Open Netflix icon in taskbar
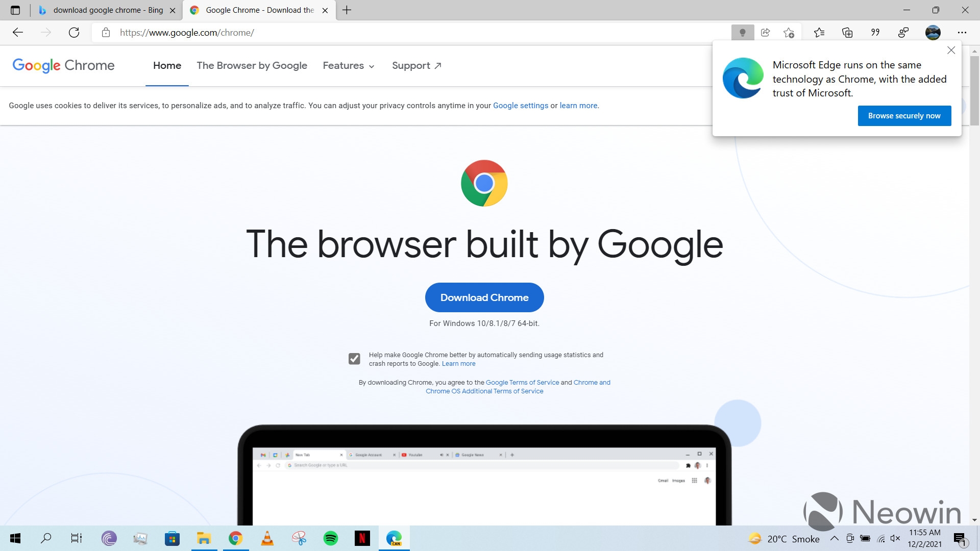Image resolution: width=980 pixels, height=551 pixels. [x=363, y=538]
